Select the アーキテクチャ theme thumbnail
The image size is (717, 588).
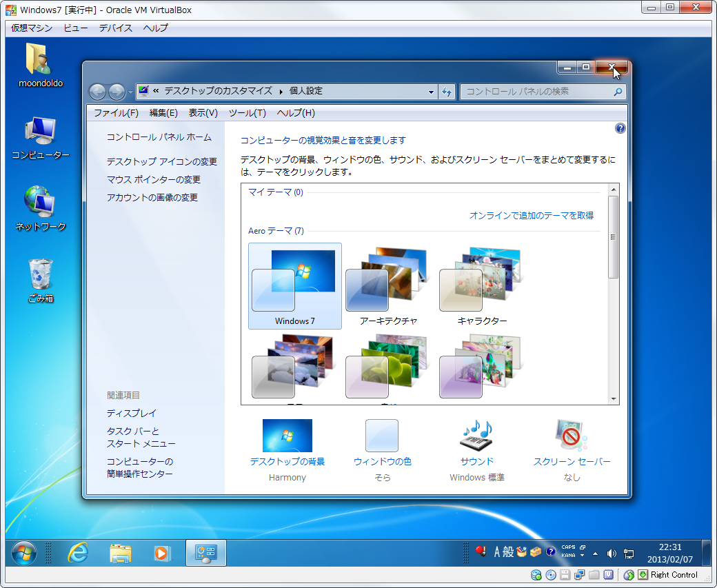(388, 286)
